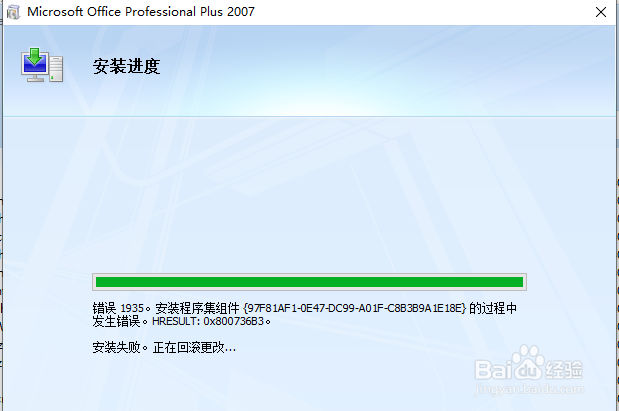This screenshot has height=411, width=619.
Task: Click the 安装进度 heading text
Action: pos(126,66)
